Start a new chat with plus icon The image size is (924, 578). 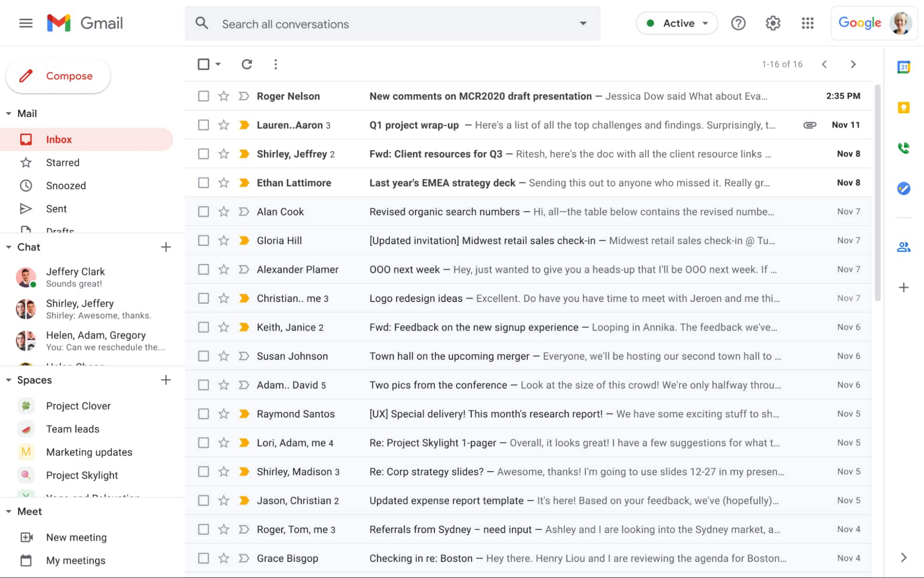[166, 247]
